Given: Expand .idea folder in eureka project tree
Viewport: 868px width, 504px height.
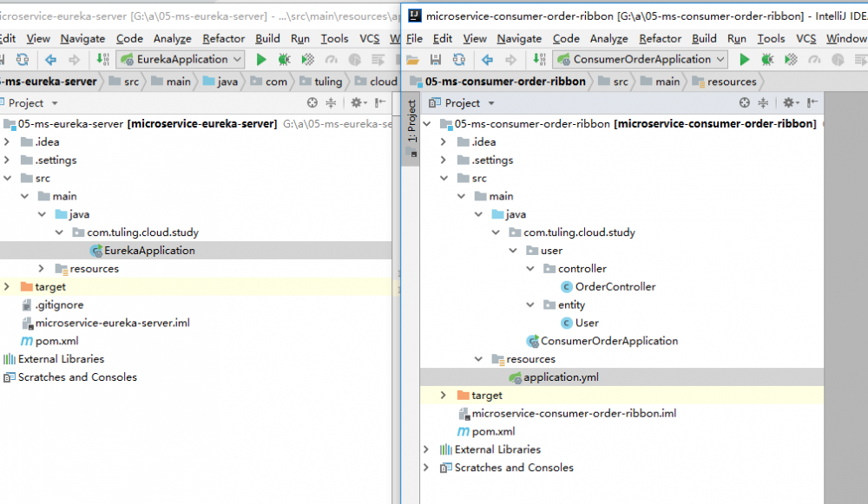Looking at the screenshot, I should coord(7,142).
